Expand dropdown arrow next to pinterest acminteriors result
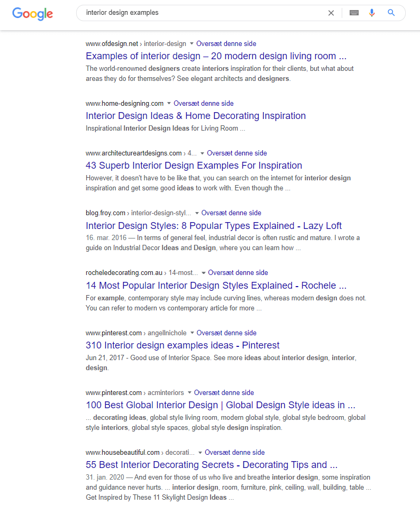Screen dimensions: 420x505 click(189, 392)
